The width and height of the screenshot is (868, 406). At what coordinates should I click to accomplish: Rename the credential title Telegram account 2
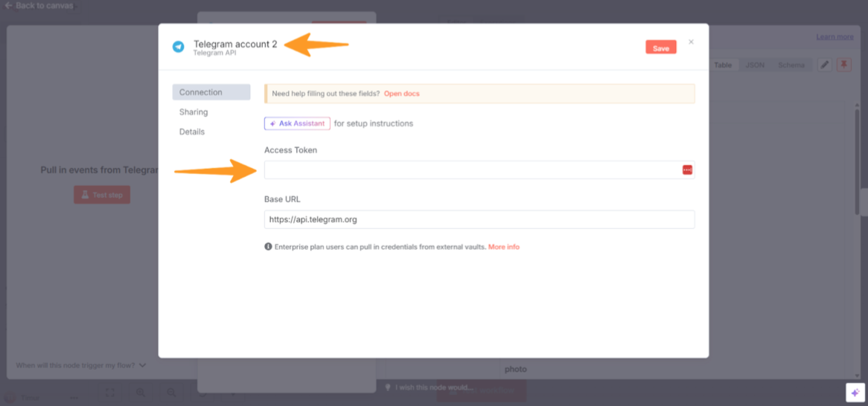235,45
